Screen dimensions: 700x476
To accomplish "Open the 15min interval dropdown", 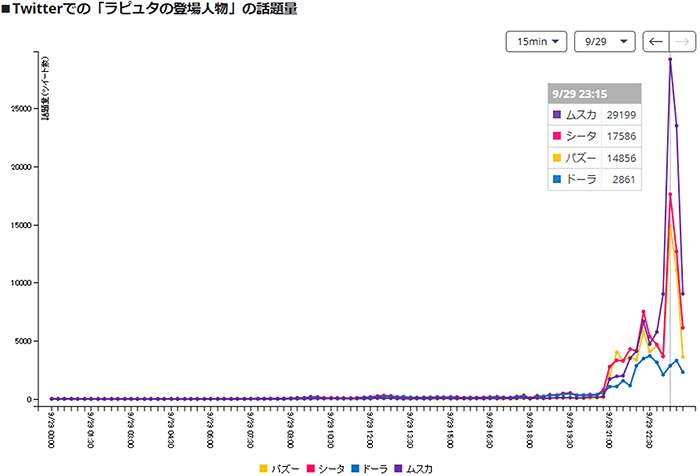I will click(x=538, y=41).
